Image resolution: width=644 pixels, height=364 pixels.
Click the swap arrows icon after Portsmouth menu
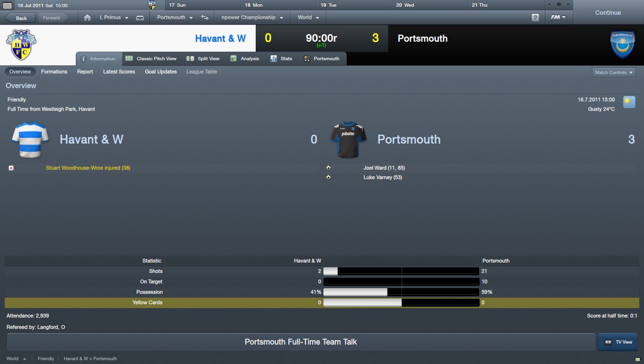coord(205,18)
